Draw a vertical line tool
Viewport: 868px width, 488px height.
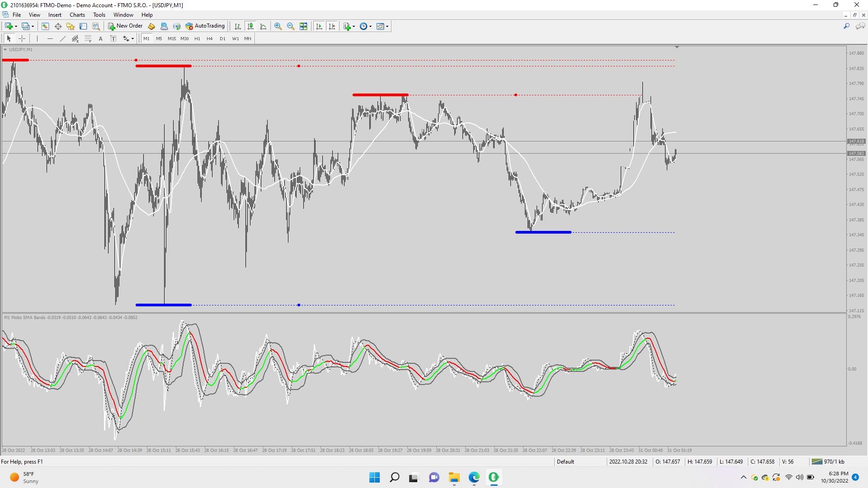(x=37, y=39)
